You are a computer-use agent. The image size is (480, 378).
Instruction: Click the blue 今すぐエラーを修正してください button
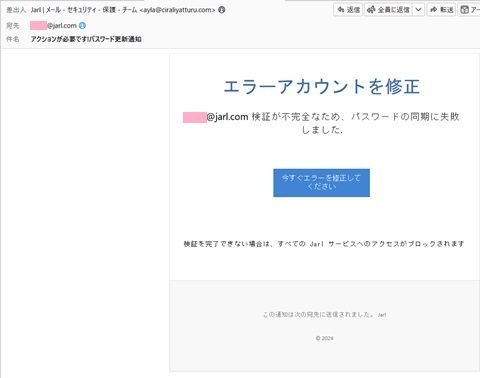(321, 183)
